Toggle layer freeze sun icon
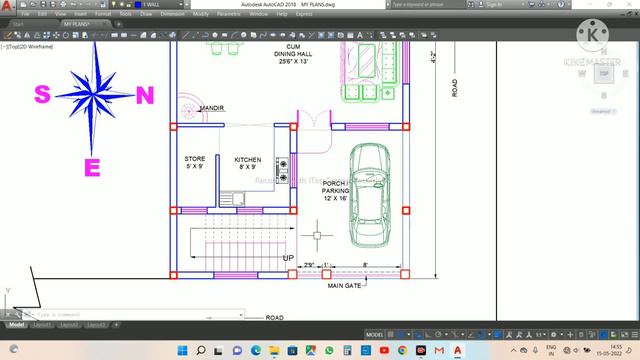 [x=121, y=4]
